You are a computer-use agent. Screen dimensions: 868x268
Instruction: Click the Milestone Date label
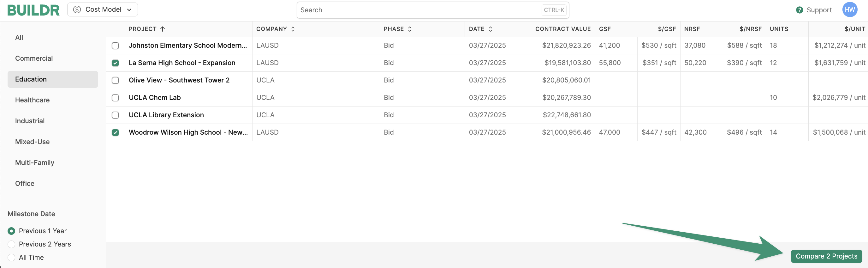click(x=31, y=214)
